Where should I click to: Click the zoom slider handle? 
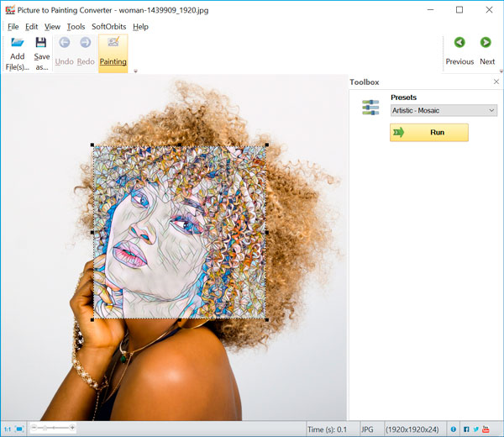[x=45, y=428]
